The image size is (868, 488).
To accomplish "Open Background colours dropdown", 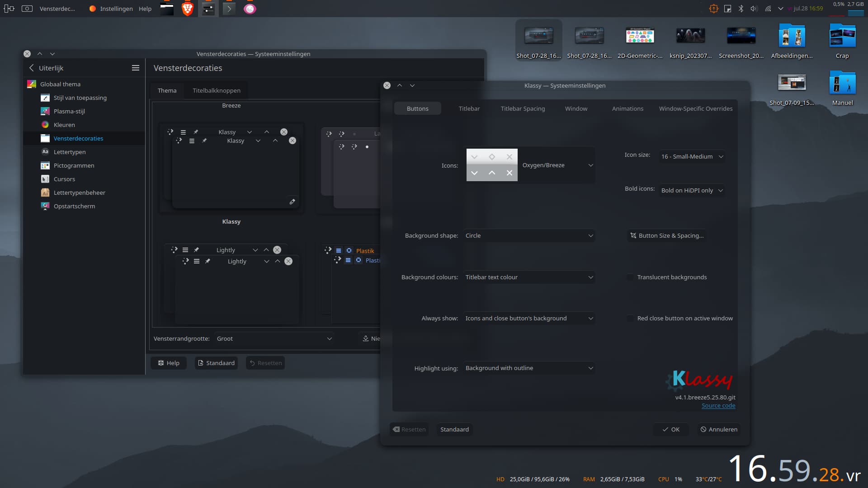I will (529, 277).
